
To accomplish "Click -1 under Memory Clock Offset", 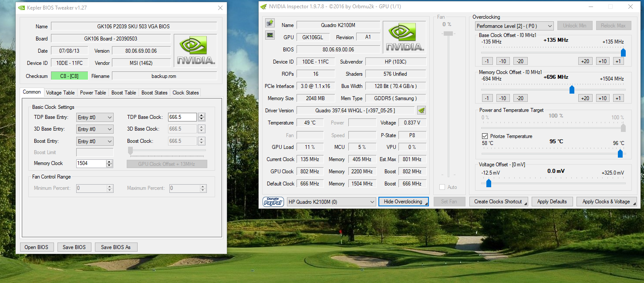I will point(488,98).
